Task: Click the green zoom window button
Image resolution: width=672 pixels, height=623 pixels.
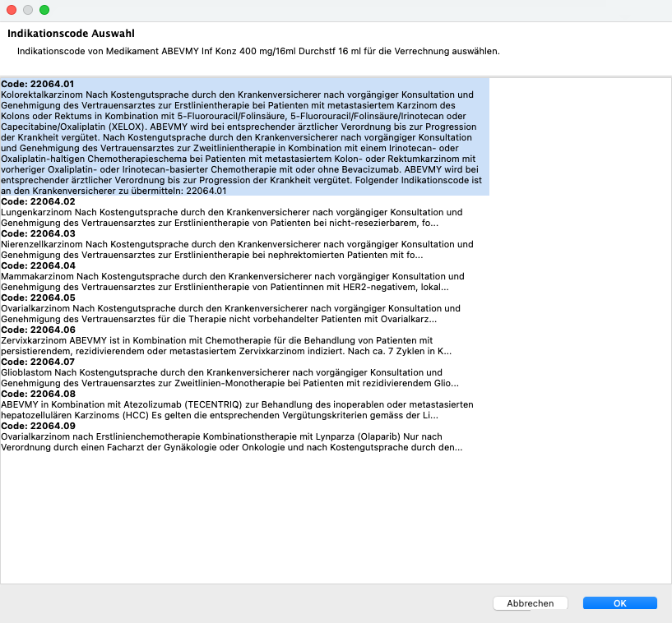Action: (x=44, y=10)
